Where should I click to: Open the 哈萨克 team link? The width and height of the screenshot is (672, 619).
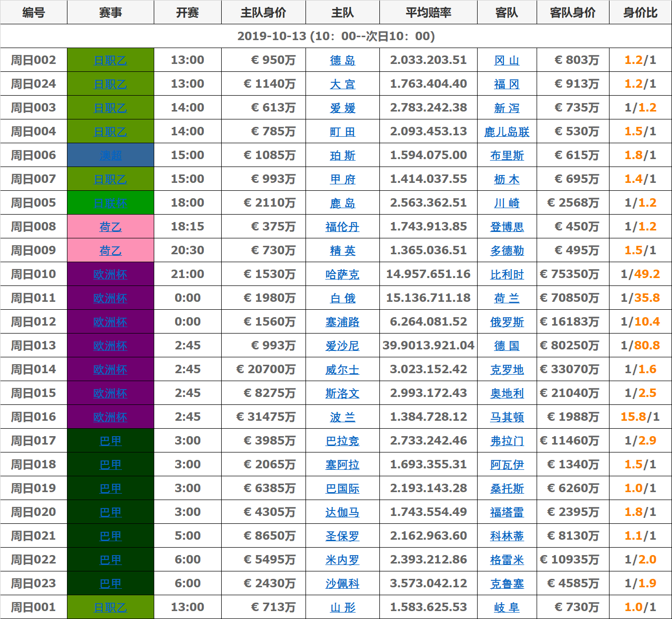pyautogui.click(x=343, y=275)
